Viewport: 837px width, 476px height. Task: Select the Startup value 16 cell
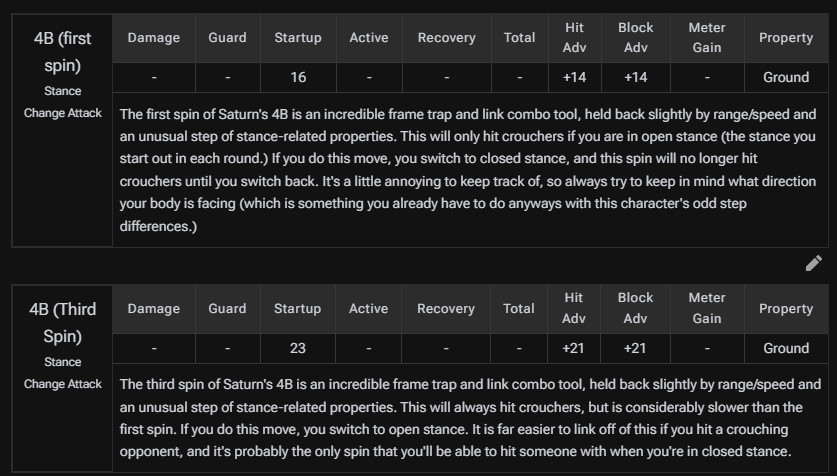(298, 77)
